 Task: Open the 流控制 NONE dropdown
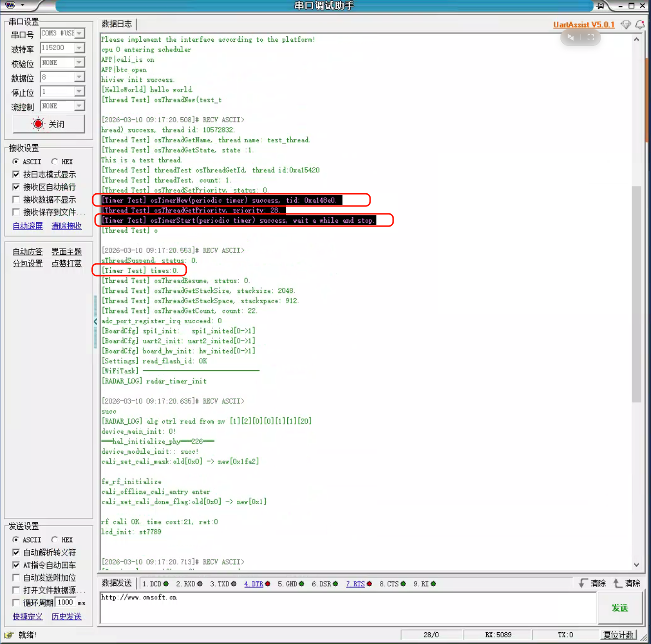pos(79,106)
